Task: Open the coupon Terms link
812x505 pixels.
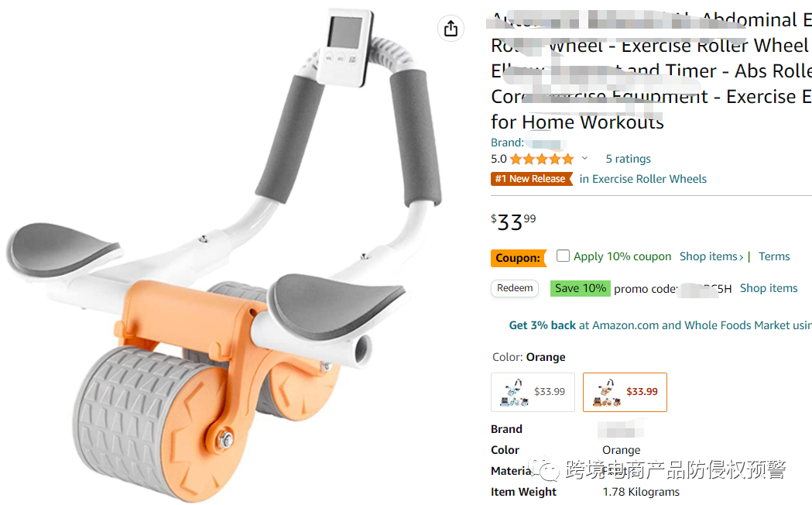Action: tap(774, 256)
